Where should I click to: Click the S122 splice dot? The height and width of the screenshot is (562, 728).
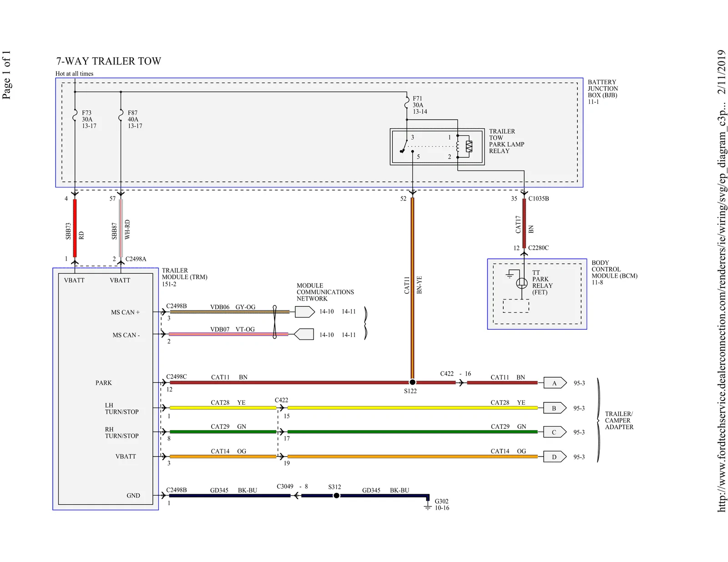412,382
